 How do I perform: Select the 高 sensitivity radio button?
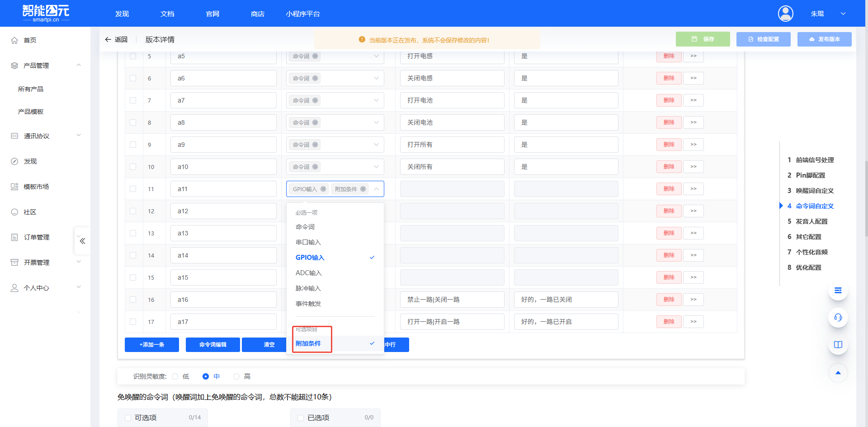236,376
